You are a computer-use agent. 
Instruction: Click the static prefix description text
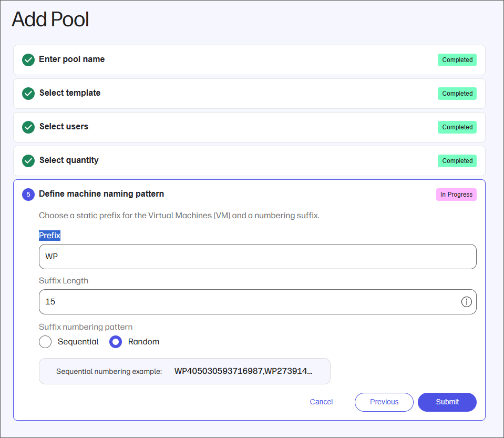(179, 216)
